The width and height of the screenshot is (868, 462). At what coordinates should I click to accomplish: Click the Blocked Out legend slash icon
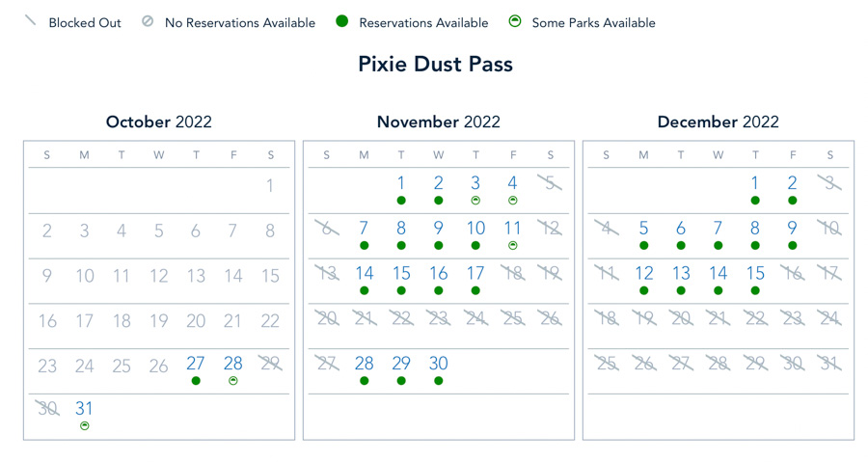point(31,21)
